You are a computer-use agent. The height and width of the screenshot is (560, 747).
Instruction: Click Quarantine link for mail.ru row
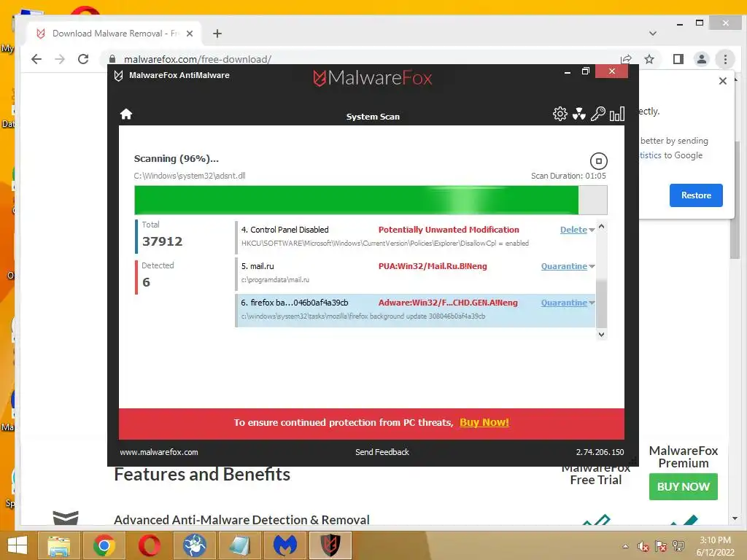tap(564, 266)
